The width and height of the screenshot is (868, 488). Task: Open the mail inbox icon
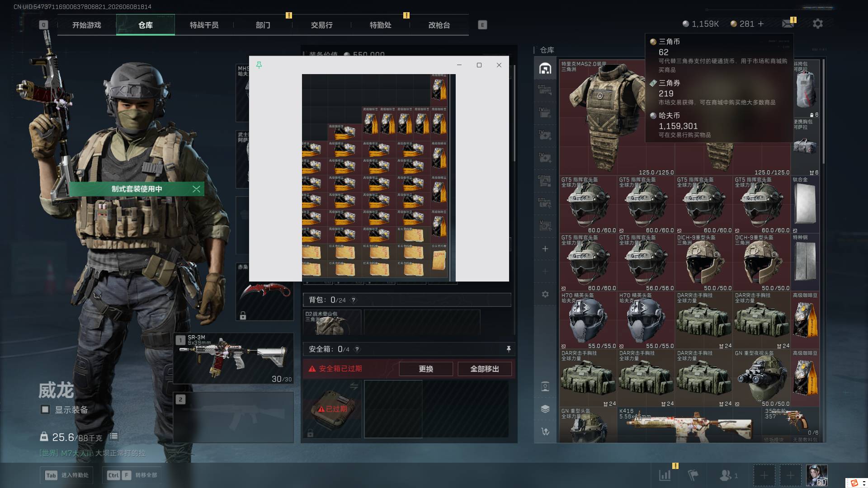click(x=788, y=23)
